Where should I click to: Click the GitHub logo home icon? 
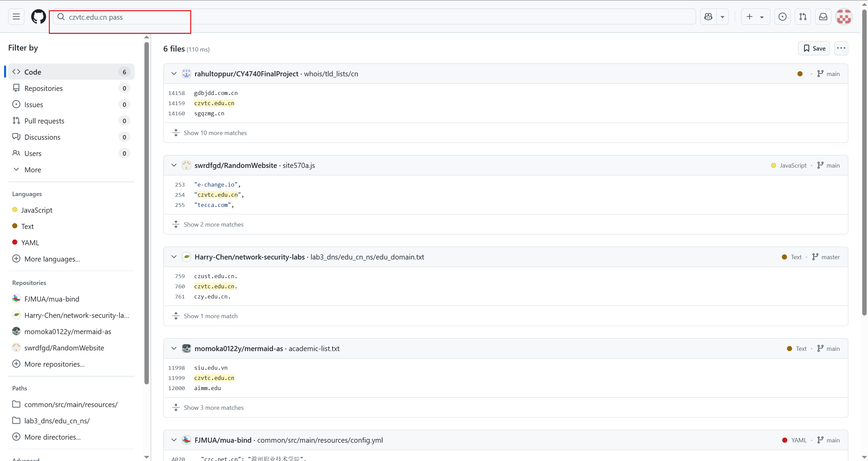(x=38, y=17)
